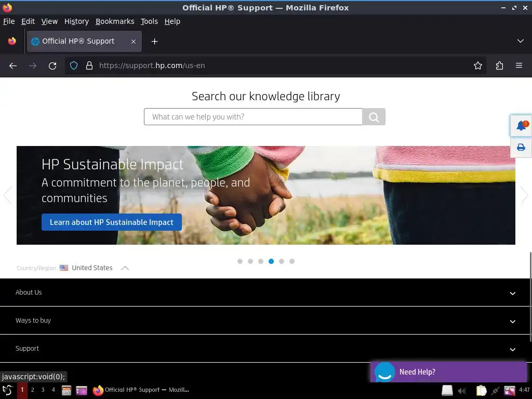This screenshot has width=532, height=399.
Task: Select the active fourth carousel dot
Action: tap(271, 261)
